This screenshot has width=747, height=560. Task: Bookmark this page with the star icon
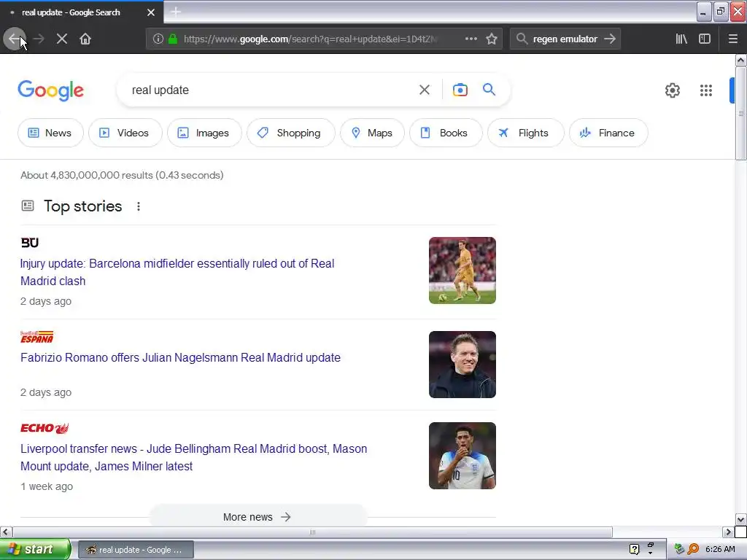point(492,39)
